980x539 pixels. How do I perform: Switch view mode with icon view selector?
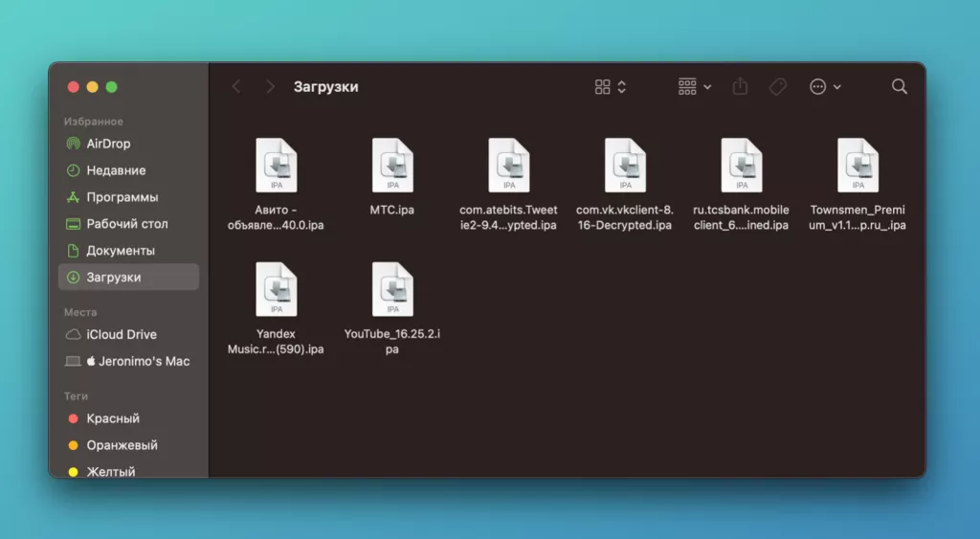[610, 86]
